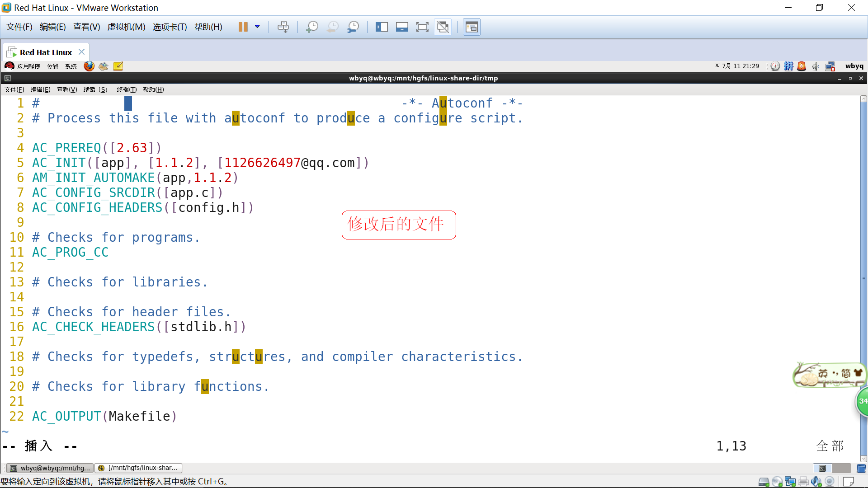Enter full screen mode icon
Viewport: 868px width, 488px height.
pos(422,27)
